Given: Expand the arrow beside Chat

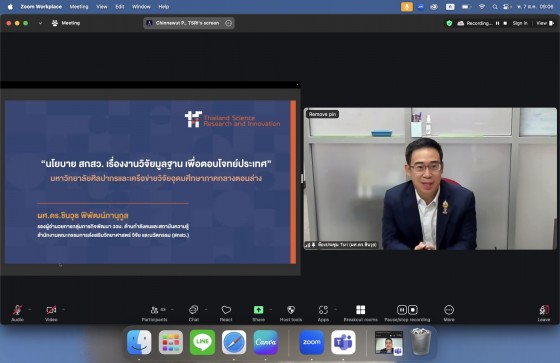Looking at the screenshot, I should (x=206, y=309).
